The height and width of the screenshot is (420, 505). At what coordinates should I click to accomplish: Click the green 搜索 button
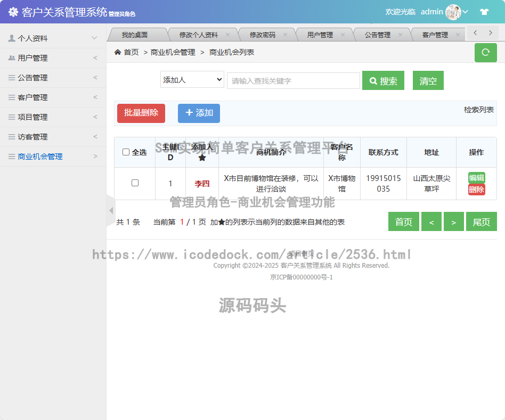click(x=383, y=80)
